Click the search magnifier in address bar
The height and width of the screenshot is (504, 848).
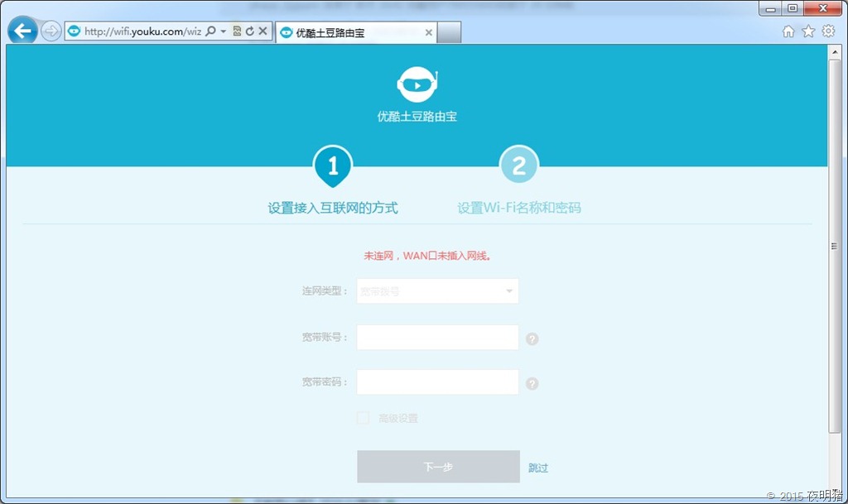click(210, 31)
